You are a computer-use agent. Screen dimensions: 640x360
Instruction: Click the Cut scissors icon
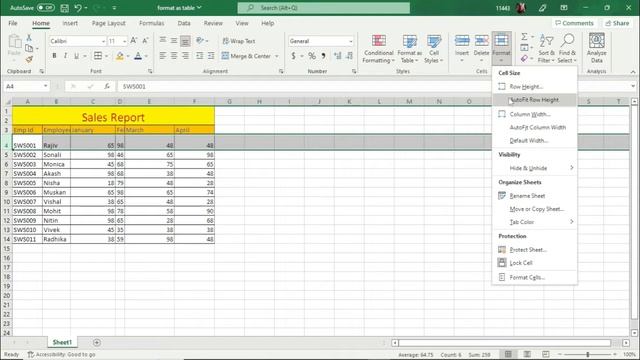(x=29, y=38)
